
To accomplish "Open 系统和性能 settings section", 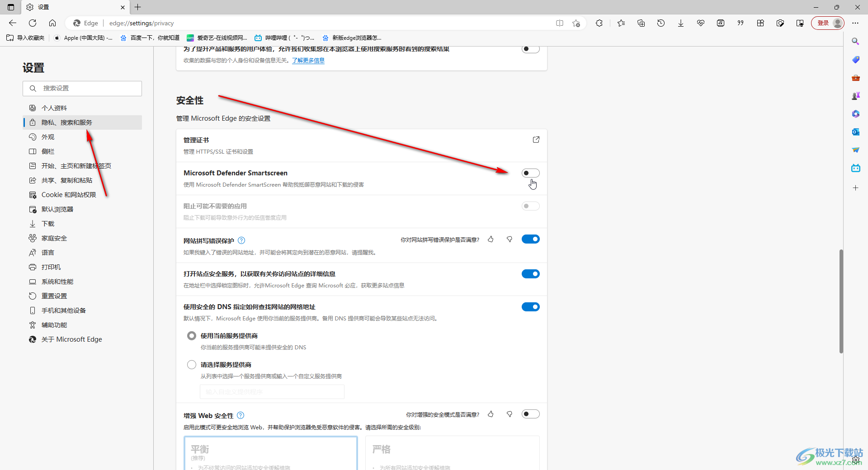I will pyautogui.click(x=82, y=282).
